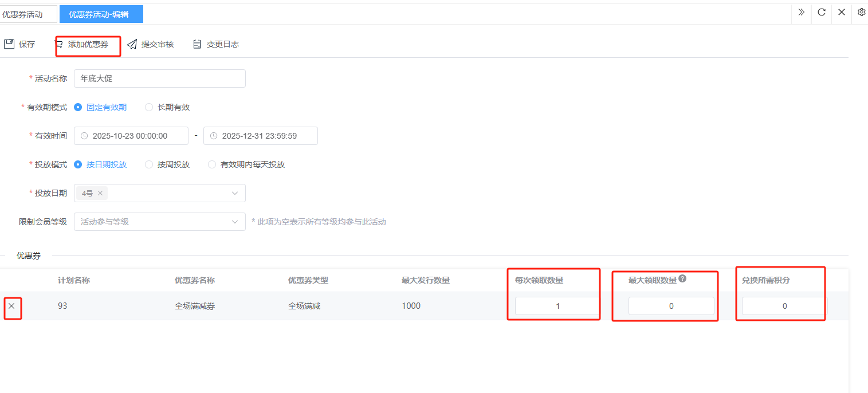The height and width of the screenshot is (393, 868).
Task: Click the 提交审核 paper plane icon
Action: 132,44
